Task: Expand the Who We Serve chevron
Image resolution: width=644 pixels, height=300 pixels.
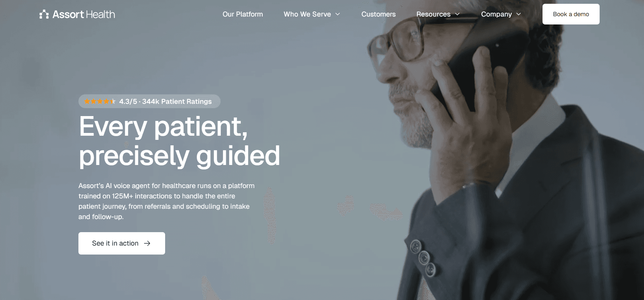Action: click(337, 14)
